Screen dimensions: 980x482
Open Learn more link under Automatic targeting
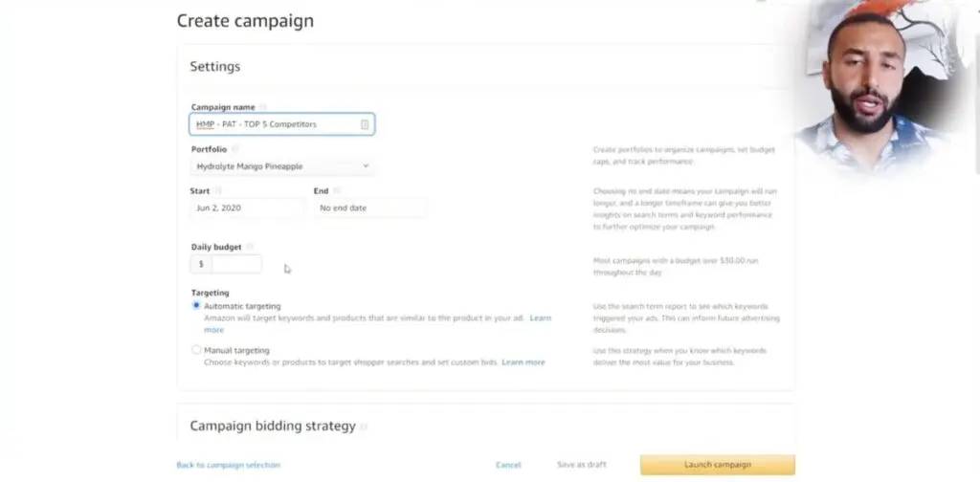coord(540,318)
